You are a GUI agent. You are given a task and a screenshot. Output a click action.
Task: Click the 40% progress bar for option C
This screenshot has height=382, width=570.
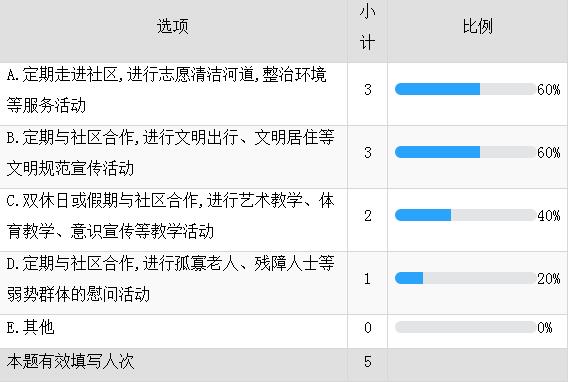pos(466,215)
